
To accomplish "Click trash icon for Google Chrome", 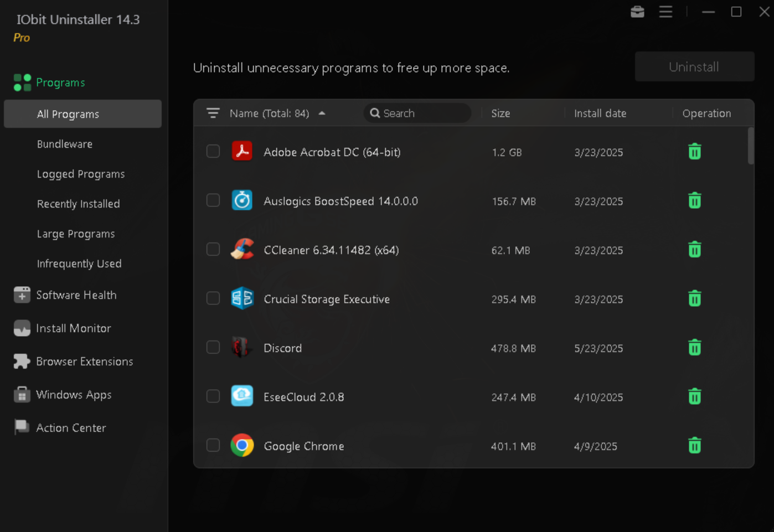I will pyautogui.click(x=694, y=446).
